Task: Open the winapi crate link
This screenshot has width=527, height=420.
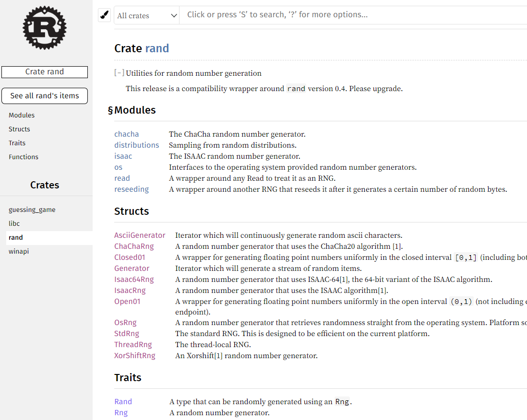Action: [19, 251]
